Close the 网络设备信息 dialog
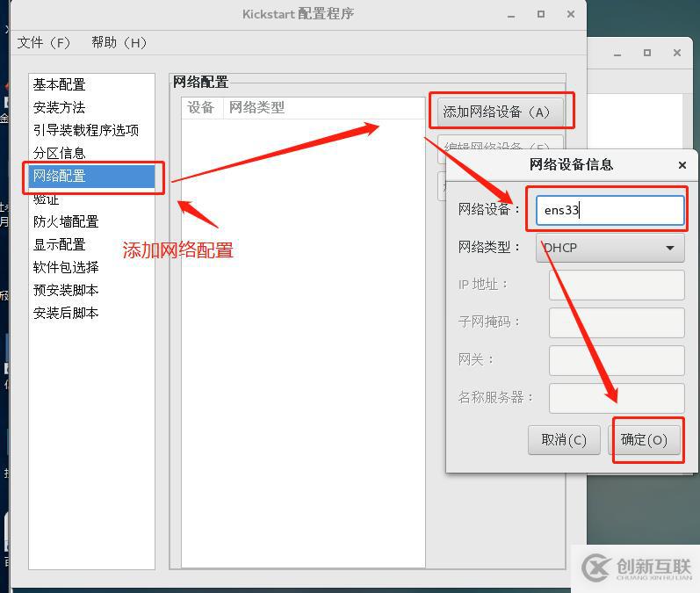 coord(682,165)
